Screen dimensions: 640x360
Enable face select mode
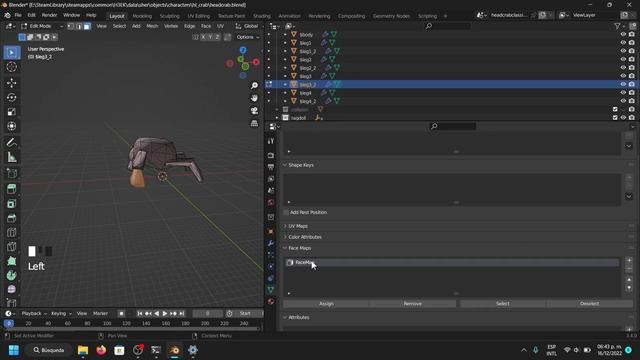coord(87,26)
